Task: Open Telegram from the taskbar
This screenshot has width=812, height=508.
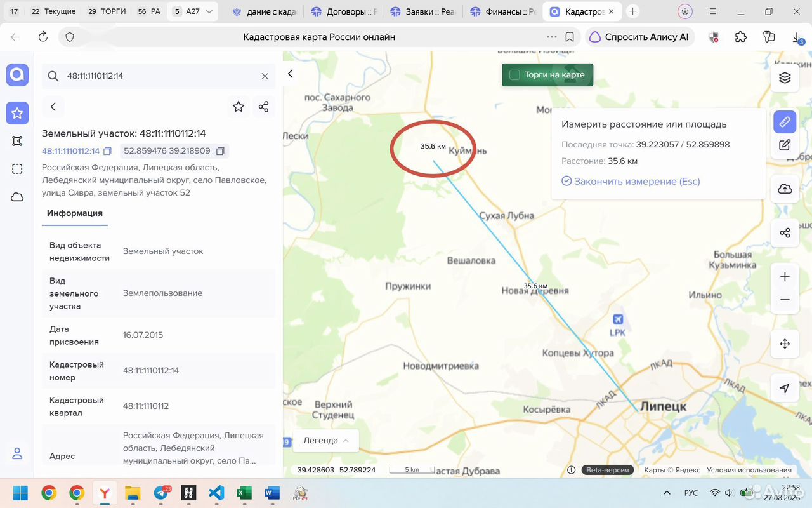Action: (161, 493)
